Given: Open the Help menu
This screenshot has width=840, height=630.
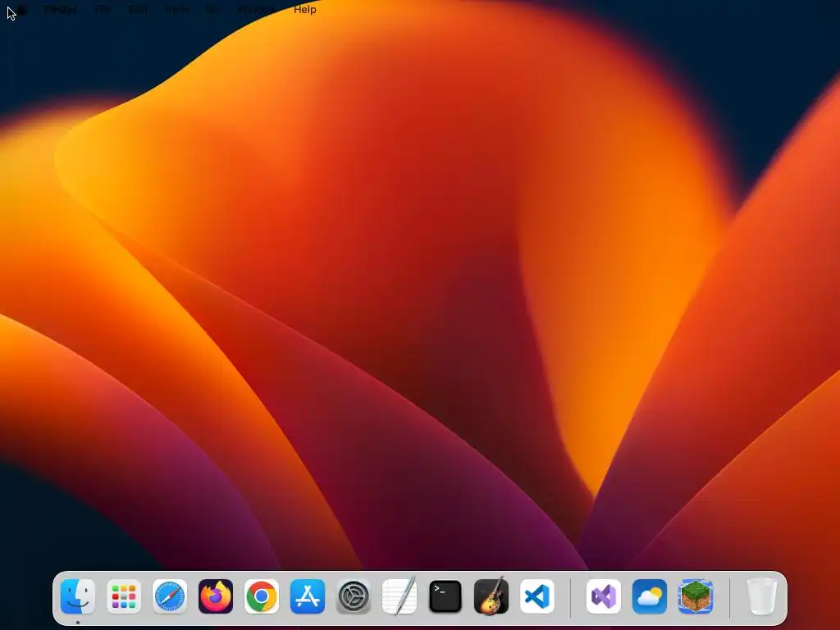Looking at the screenshot, I should tap(305, 10).
